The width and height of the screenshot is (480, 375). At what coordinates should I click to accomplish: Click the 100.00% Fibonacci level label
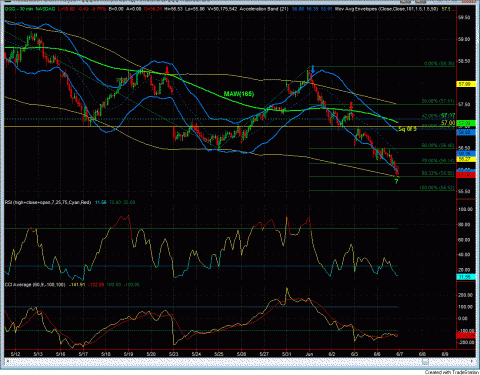pos(437,188)
